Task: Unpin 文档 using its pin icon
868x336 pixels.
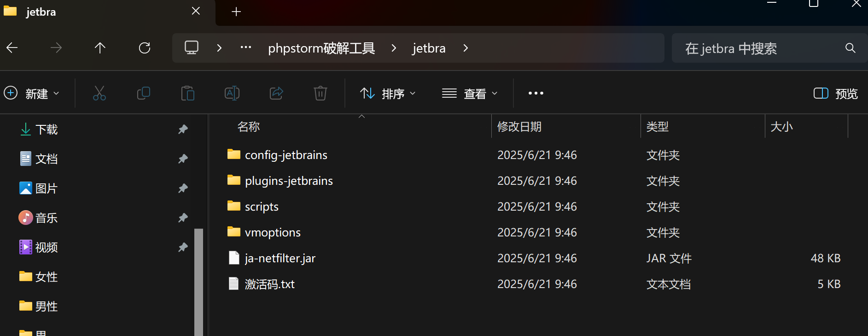Action: [x=183, y=159]
